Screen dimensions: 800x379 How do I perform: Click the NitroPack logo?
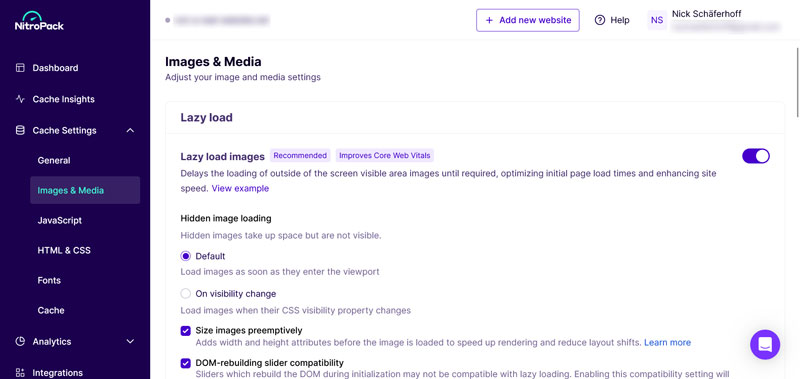tap(39, 21)
